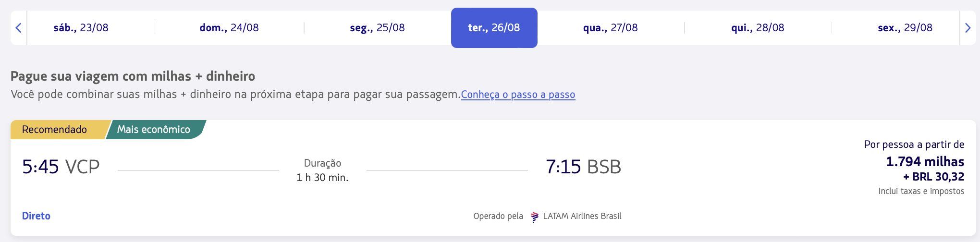Click Operado pela LATAM Airlines Brasil text

click(x=547, y=217)
